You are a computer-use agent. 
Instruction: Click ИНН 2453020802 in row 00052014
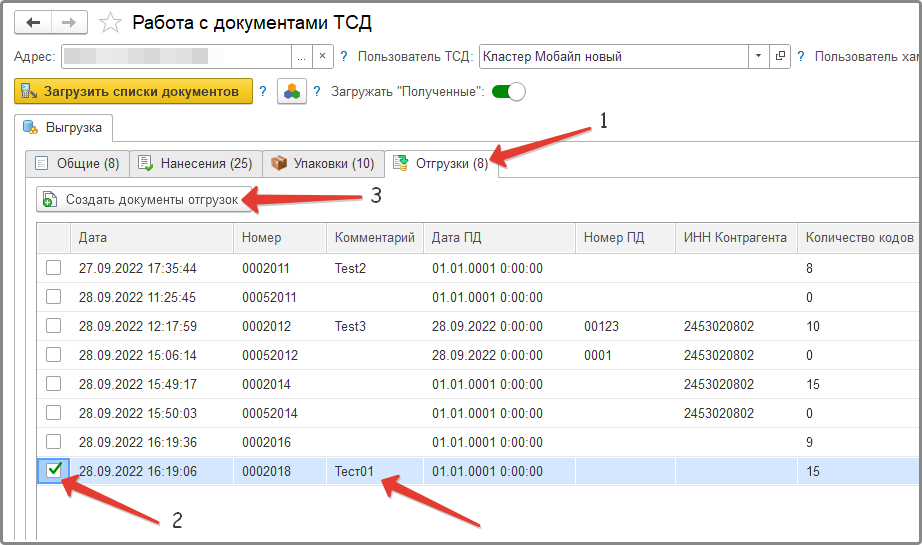[719, 413]
